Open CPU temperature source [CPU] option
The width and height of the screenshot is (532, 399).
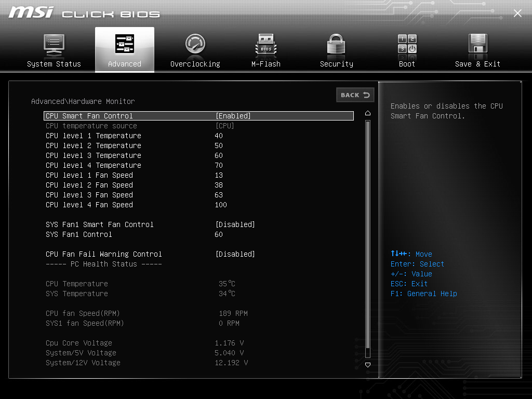pos(224,126)
